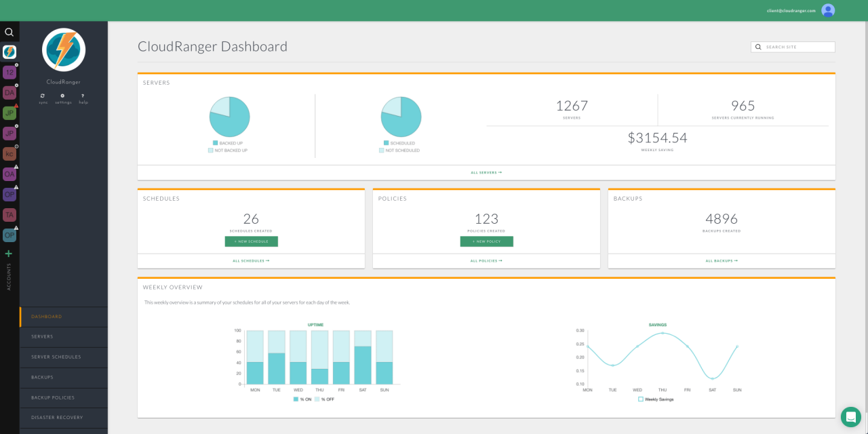This screenshot has height=434, width=868.
Task: Select the DA account in the sidebar
Action: pyautogui.click(x=9, y=92)
